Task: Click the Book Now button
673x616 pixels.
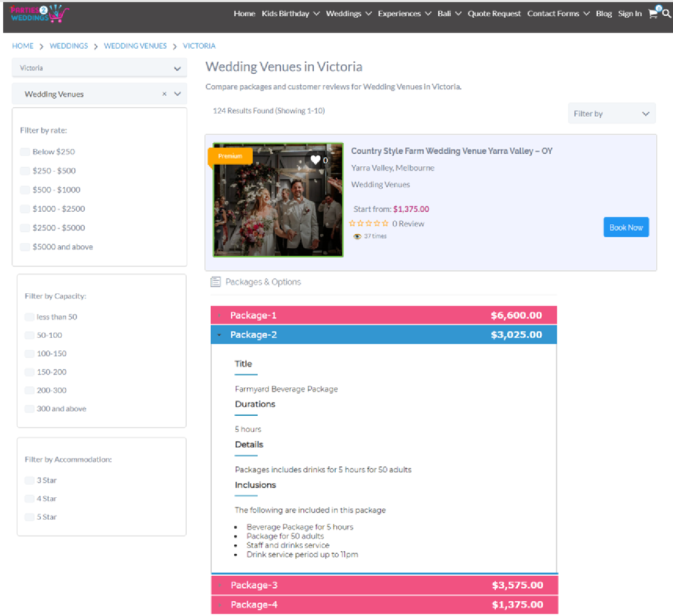Action: point(626,227)
